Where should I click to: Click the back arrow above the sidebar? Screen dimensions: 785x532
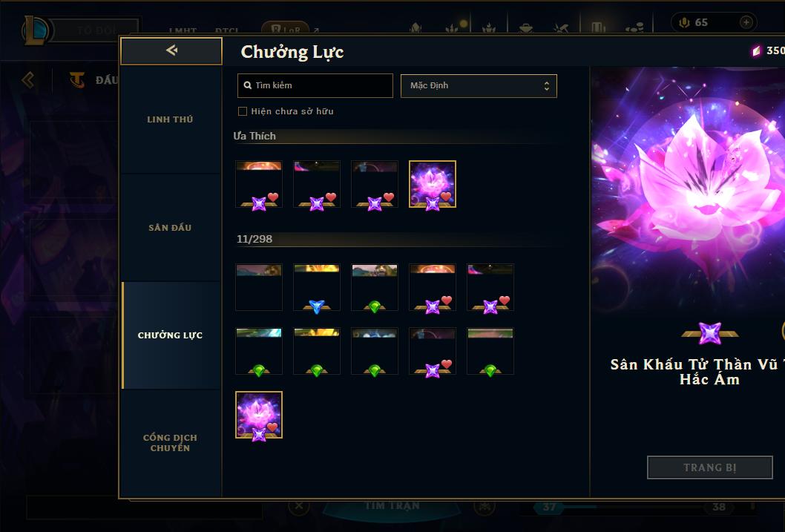[171, 50]
